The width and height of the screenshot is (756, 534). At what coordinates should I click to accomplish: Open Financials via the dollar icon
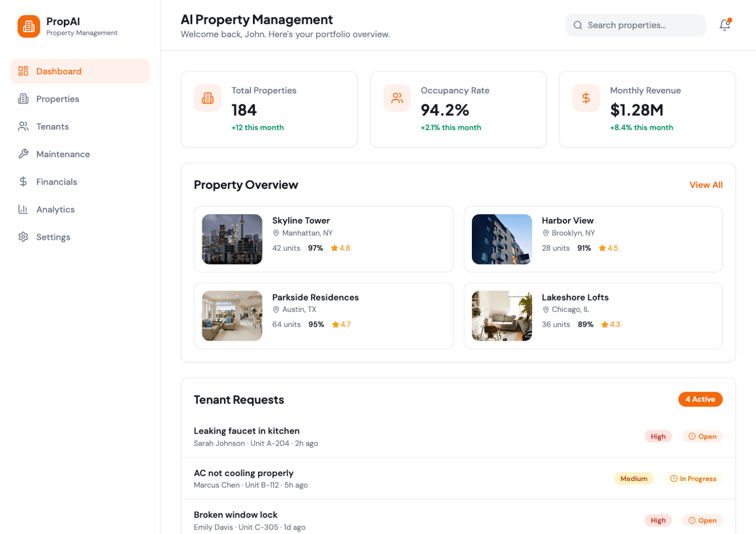(x=23, y=181)
